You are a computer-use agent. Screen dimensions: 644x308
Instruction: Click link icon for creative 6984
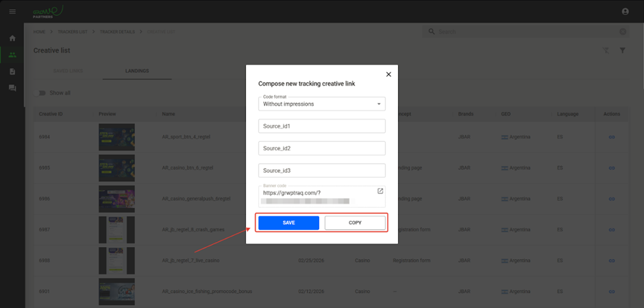pyautogui.click(x=612, y=137)
